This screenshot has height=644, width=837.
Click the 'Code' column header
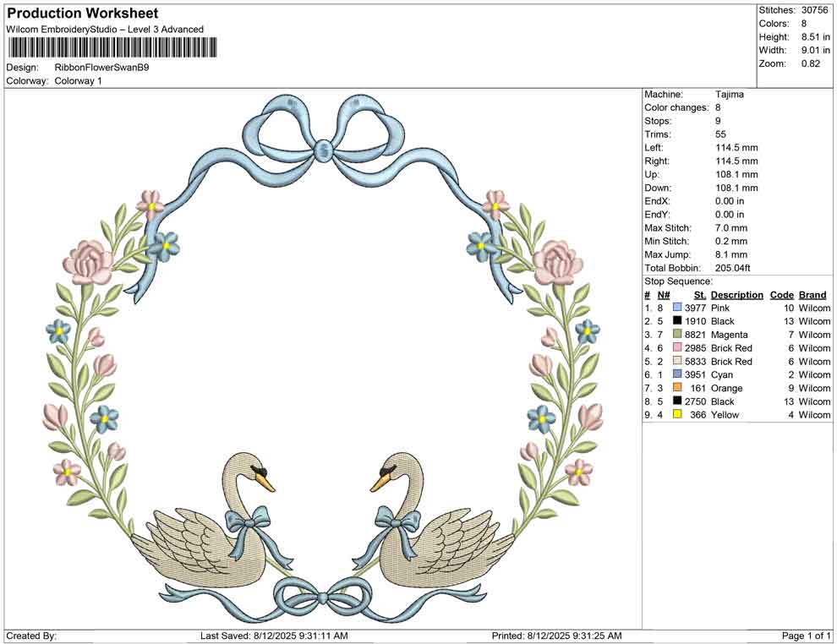(782, 294)
